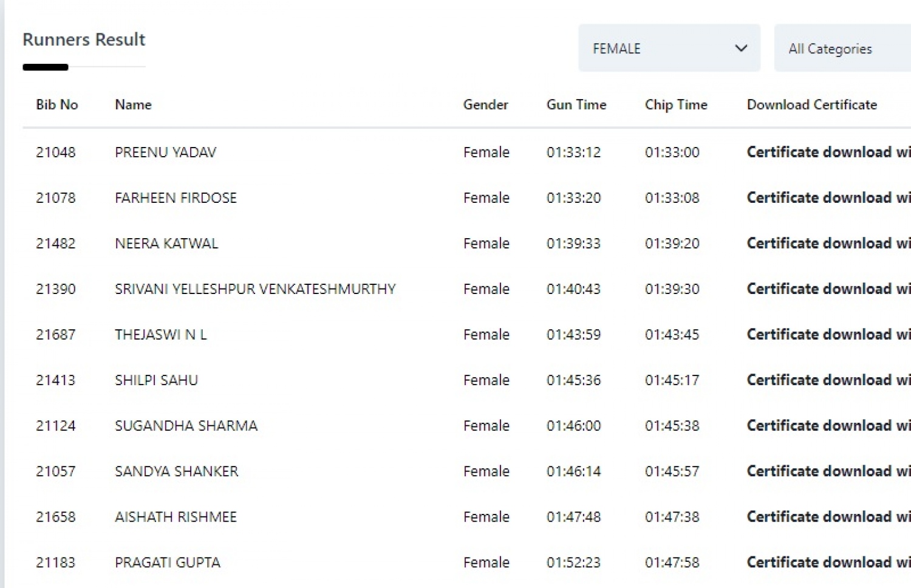Image resolution: width=911 pixels, height=588 pixels.
Task: Click certificate download link for PREENU YADAV
Action: click(828, 152)
